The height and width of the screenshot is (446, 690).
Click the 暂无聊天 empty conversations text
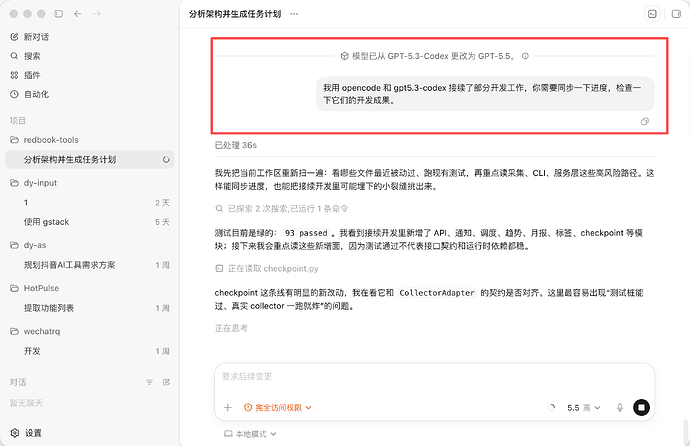pos(26,403)
